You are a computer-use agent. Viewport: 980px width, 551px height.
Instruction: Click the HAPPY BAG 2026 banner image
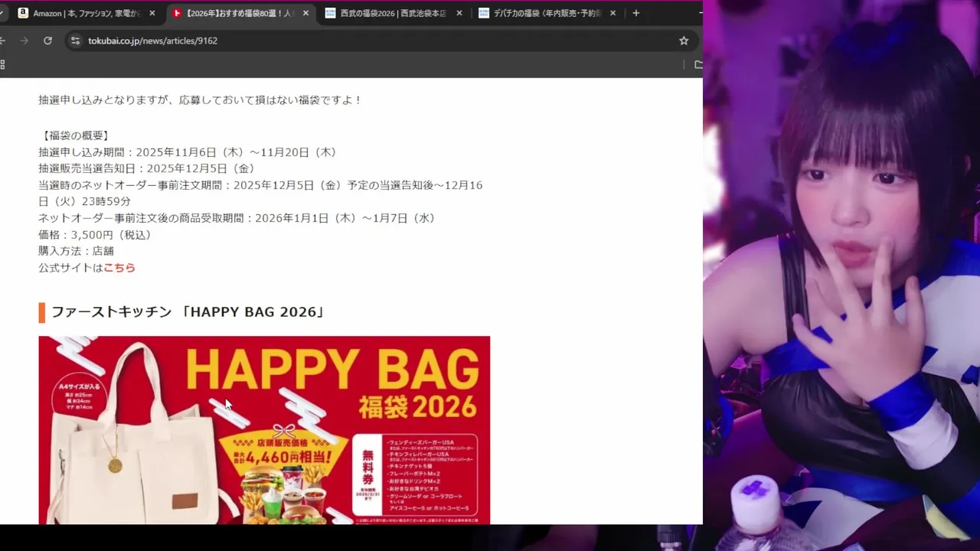pos(264,430)
